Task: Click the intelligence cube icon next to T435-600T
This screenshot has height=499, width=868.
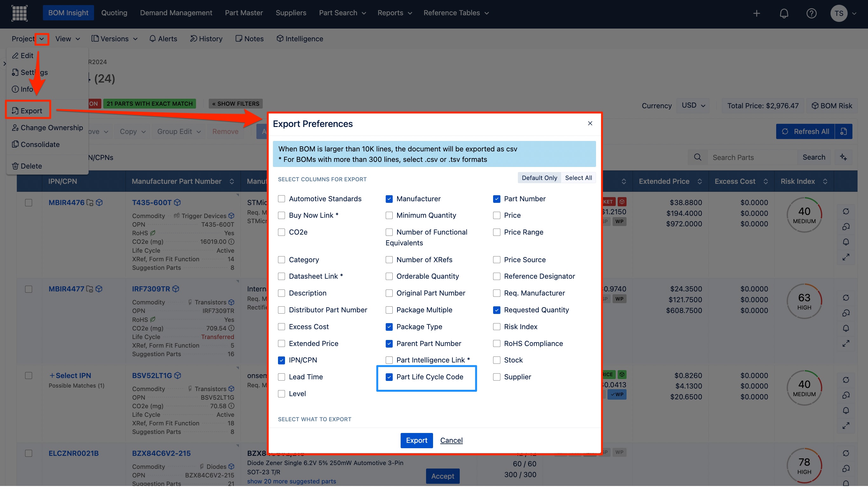Action: [x=177, y=203]
